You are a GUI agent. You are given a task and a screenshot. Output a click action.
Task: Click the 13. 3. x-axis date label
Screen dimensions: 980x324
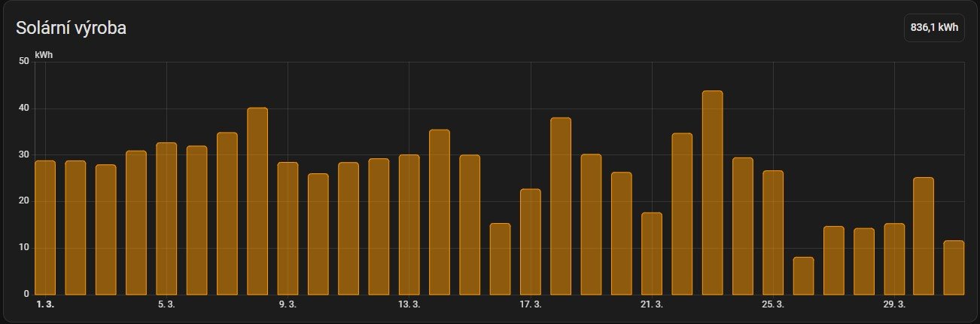[409, 304]
